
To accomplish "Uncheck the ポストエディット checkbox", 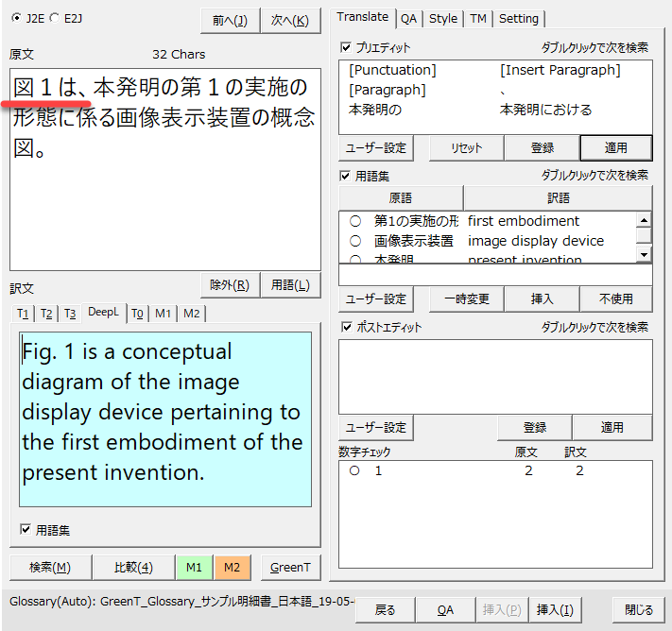I will 346,327.
